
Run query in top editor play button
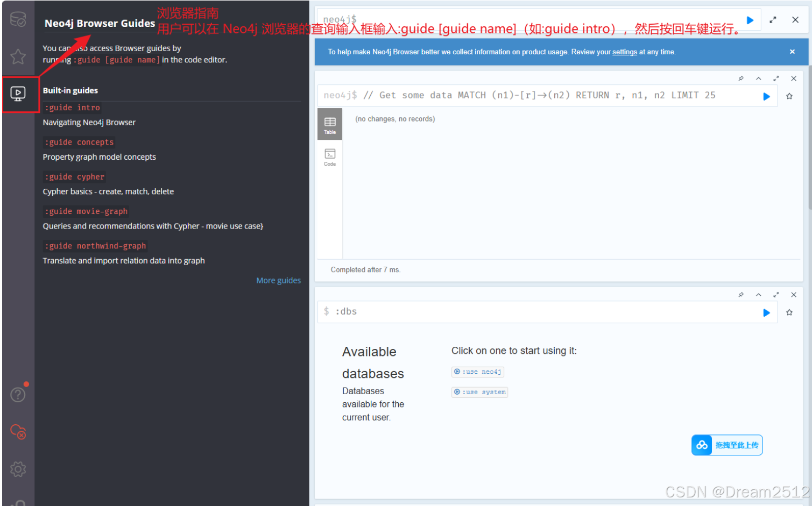(750, 20)
